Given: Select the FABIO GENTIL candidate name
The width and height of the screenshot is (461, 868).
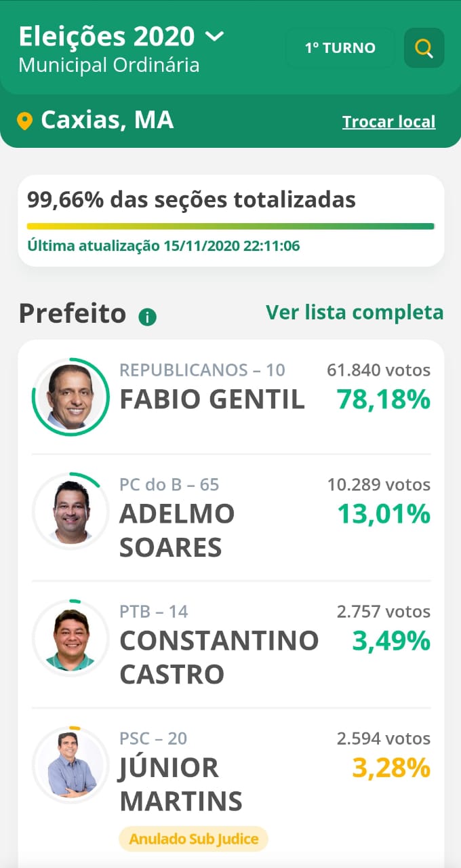Looking at the screenshot, I should (x=212, y=399).
